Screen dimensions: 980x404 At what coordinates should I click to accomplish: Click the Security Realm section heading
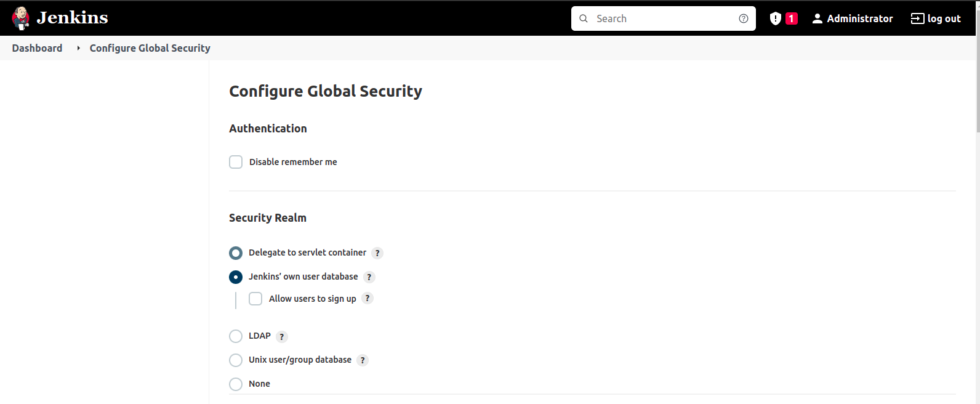tap(268, 218)
